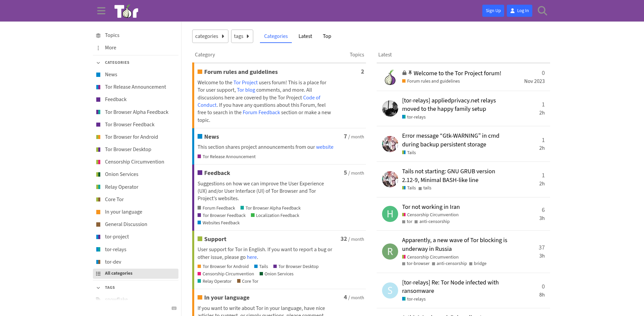The image size is (644, 316).
Task: Open search with magnifying glass icon
Action: coord(542,11)
